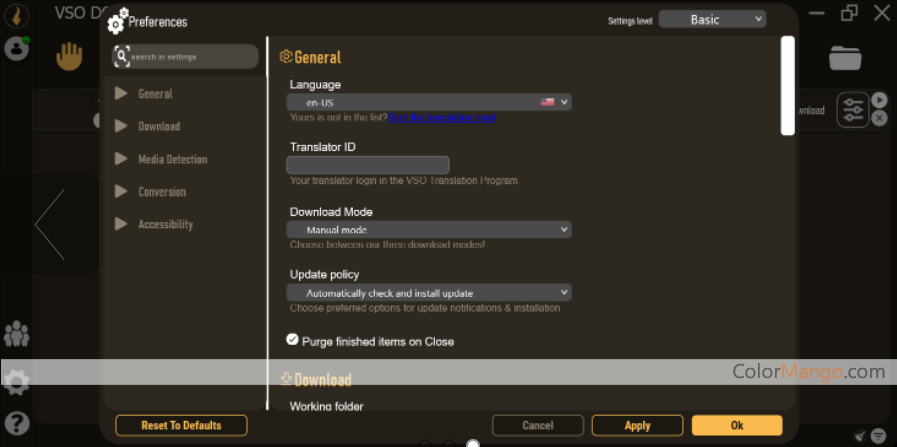897x447 pixels.
Task: Change the Settings level dropdown from Basic
Action: tap(711, 19)
